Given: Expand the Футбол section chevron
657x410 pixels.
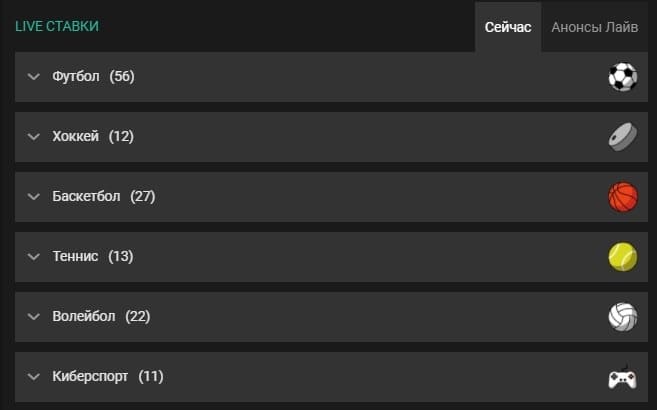Looking at the screenshot, I should coord(34,77).
